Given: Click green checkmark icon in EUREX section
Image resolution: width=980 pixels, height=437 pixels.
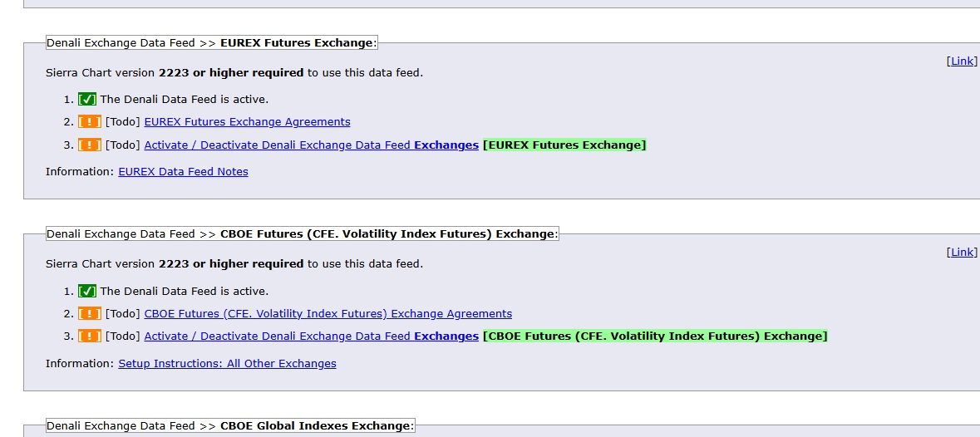Looking at the screenshot, I should (x=87, y=99).
